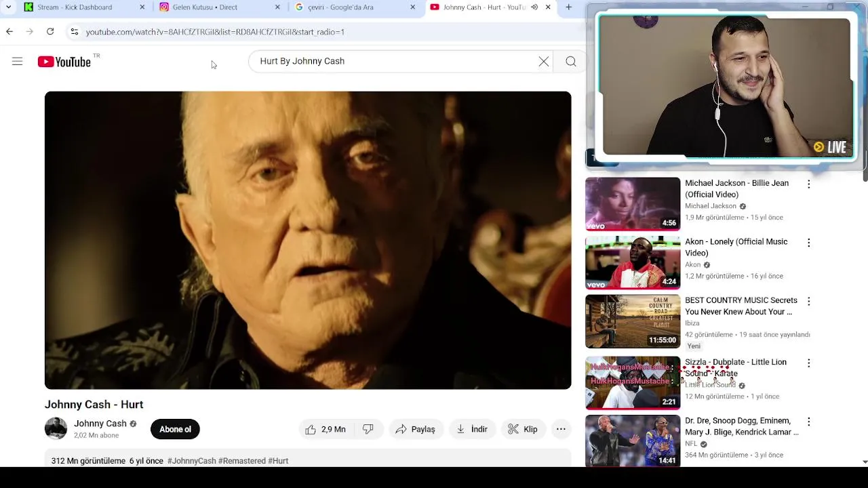868x488 pixels.
Task: Close the Gelen Kutusu Direct tab
Action: tap(277, 7)
